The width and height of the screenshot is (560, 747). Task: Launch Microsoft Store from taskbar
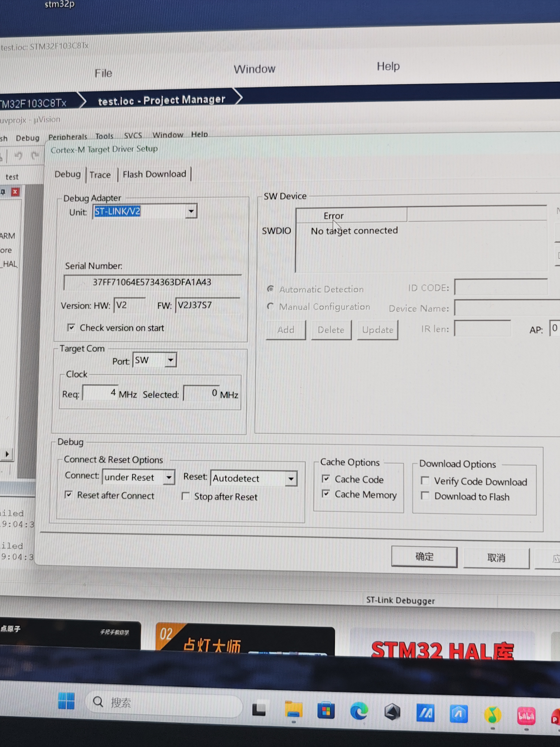(x=326, y=711)
